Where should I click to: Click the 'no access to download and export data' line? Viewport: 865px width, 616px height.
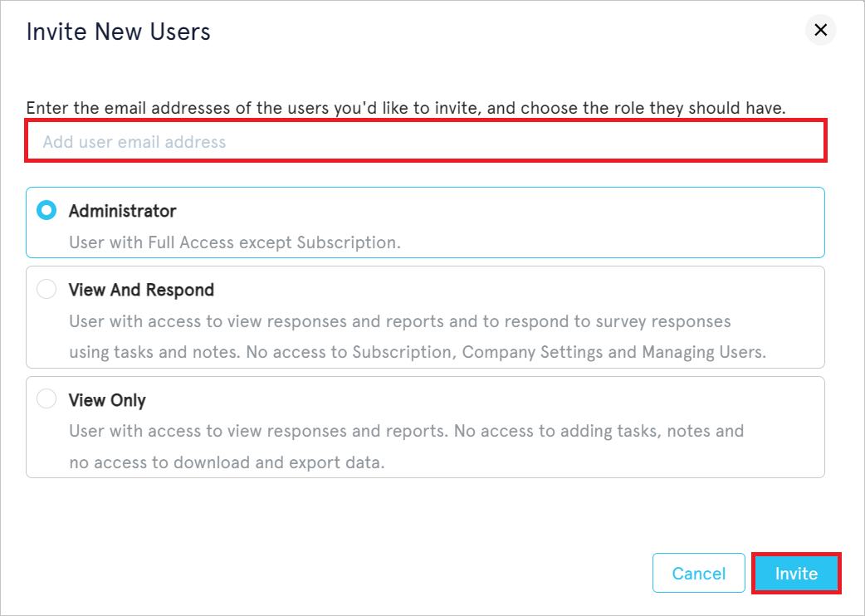click(227, 462)
